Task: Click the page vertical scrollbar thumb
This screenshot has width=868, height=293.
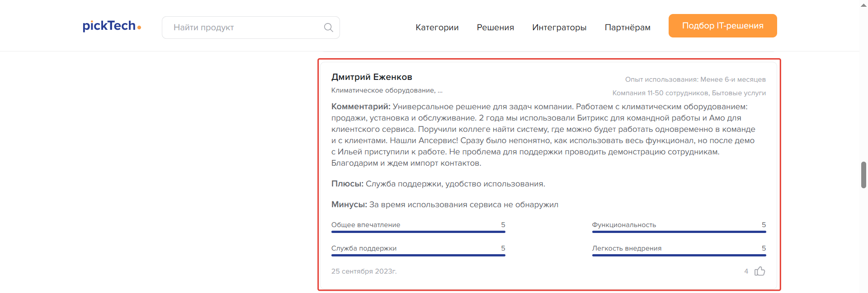Action: click(x=863, y=175)
